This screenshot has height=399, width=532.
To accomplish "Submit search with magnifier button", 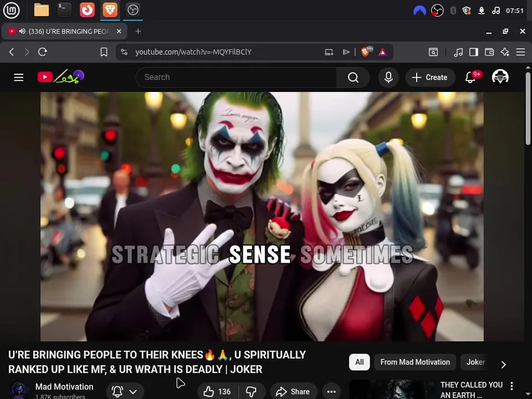I will point(353,78).
